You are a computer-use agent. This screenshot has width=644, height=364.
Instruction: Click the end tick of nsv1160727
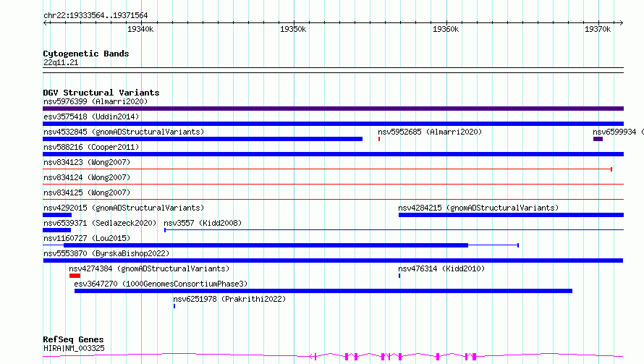pos(518,245)
